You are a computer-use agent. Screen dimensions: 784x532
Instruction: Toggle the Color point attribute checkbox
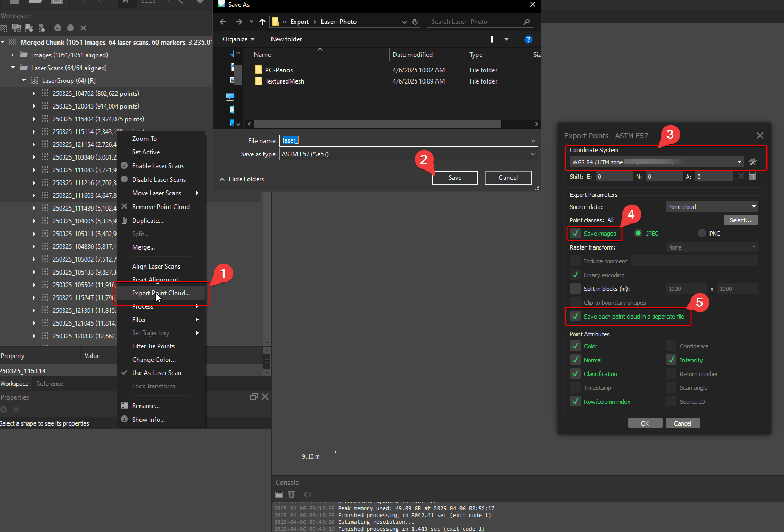pyautogui.click(x=575, y=346)
